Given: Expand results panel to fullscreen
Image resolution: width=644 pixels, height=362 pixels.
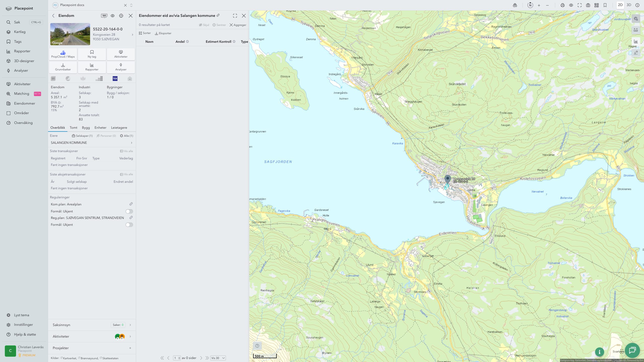Looking at the screenshot, I should tap(235, 16).
